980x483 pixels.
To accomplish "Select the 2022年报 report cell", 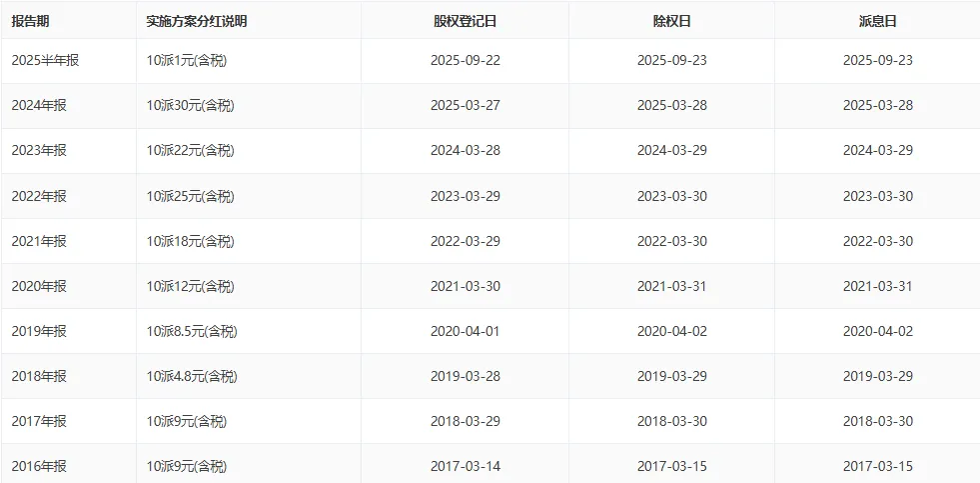I will [39, 196].
